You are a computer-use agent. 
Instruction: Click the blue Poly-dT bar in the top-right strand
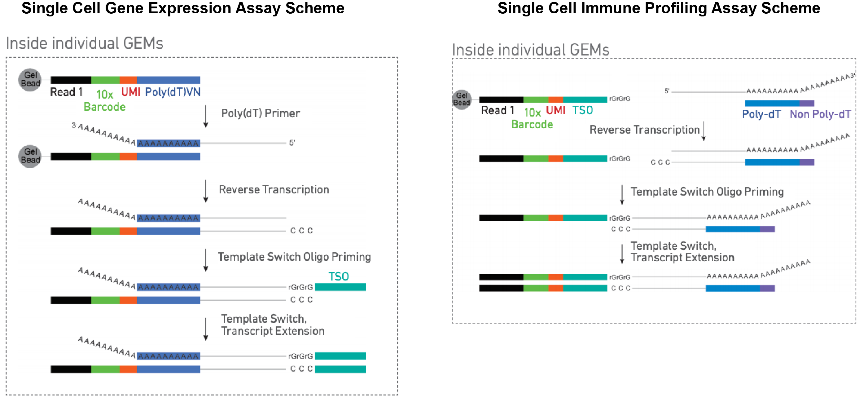point(772,103)
